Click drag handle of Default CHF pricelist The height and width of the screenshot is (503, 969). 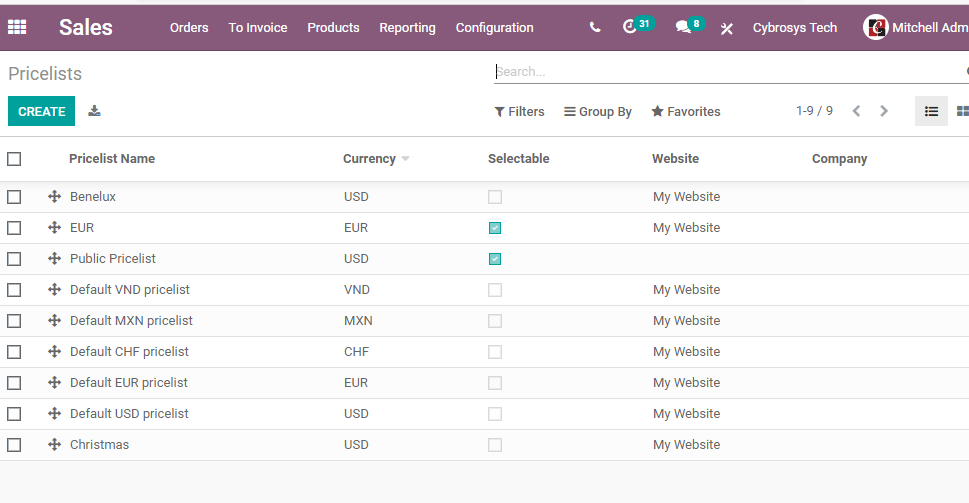pos(54,352)
